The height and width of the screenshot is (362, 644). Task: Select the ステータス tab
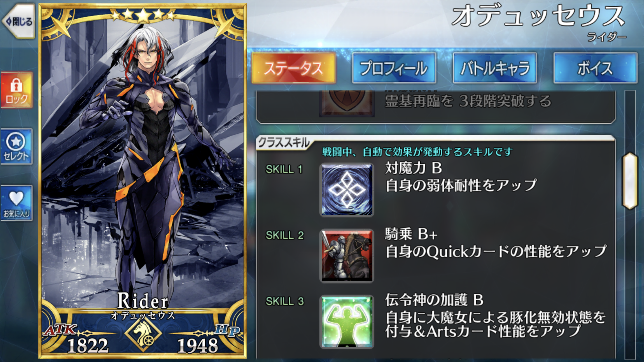(293, 68)
